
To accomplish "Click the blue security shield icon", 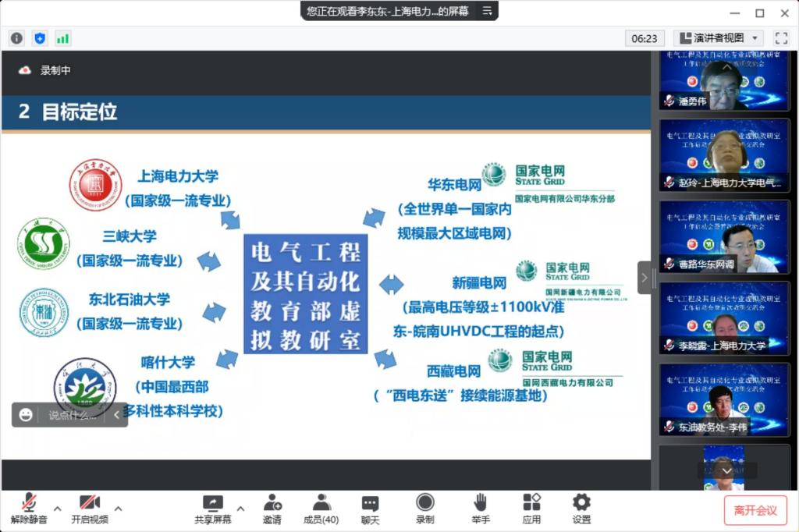I will [40, 38].
